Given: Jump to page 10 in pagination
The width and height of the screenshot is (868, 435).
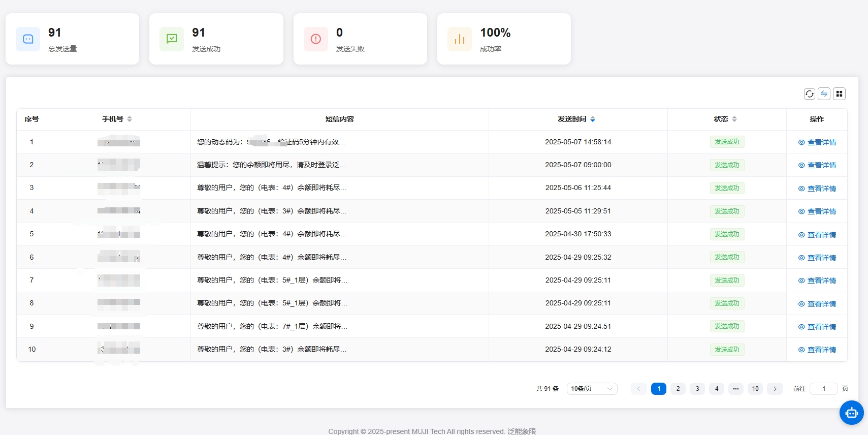Looking at the screenshot, I should click(755, 389).
